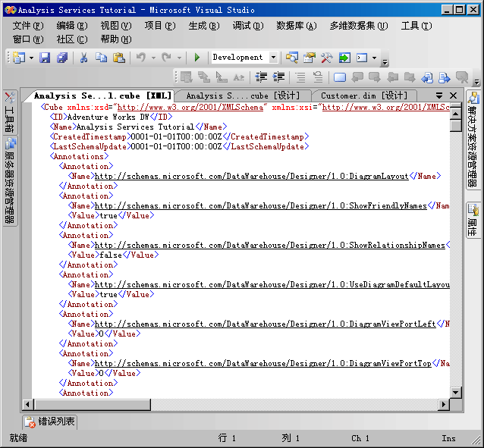Open the standard toolbar options overflow
Screen dimensions: 484x448
click(x=385, y=62)
